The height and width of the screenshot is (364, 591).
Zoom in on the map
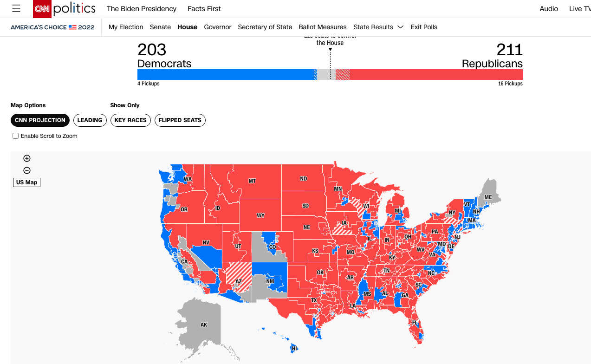click(27, 158)
